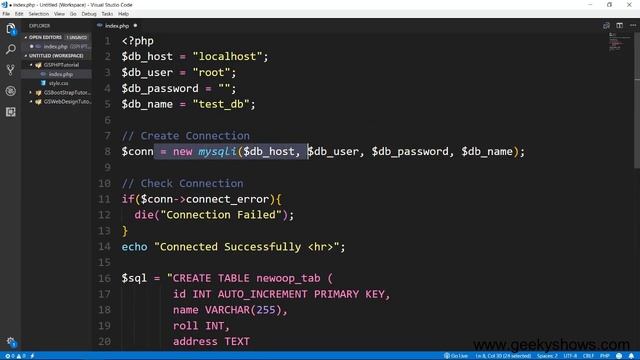Viewport: 640px width, 360px height.
Task: Click the 1 UNSAVED badge in Open Editors
Action: pos(77,38)
